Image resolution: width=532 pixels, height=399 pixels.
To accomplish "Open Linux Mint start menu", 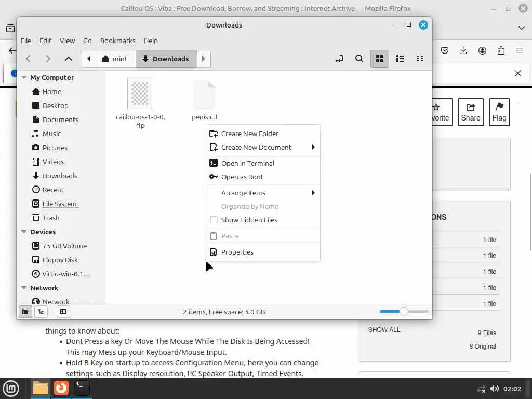I will (11, 389).
